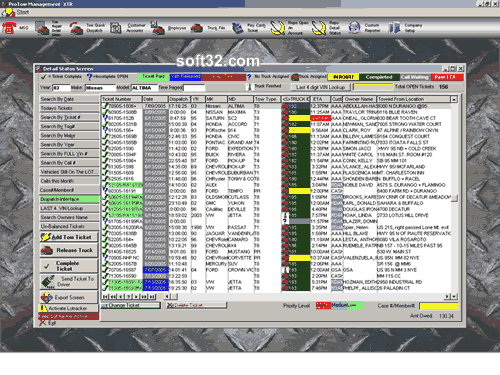
Task: Click the Change Ticket button
Action: [131, 305]
